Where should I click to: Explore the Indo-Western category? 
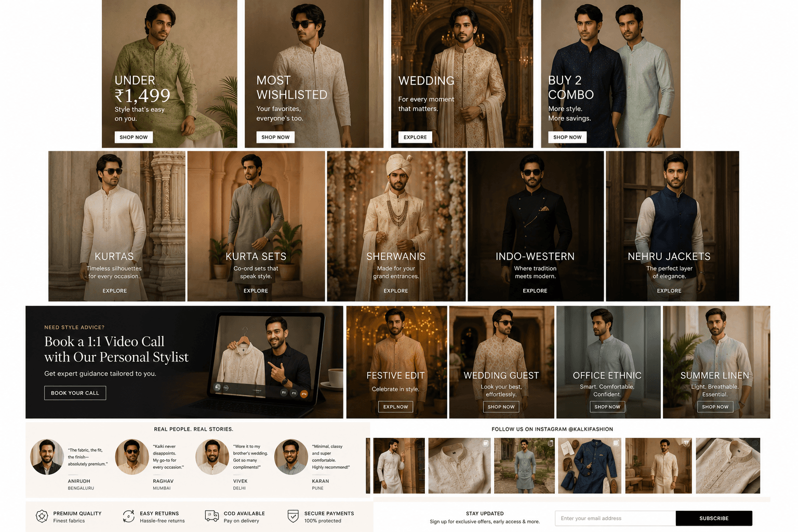click(x=535, y=291)
